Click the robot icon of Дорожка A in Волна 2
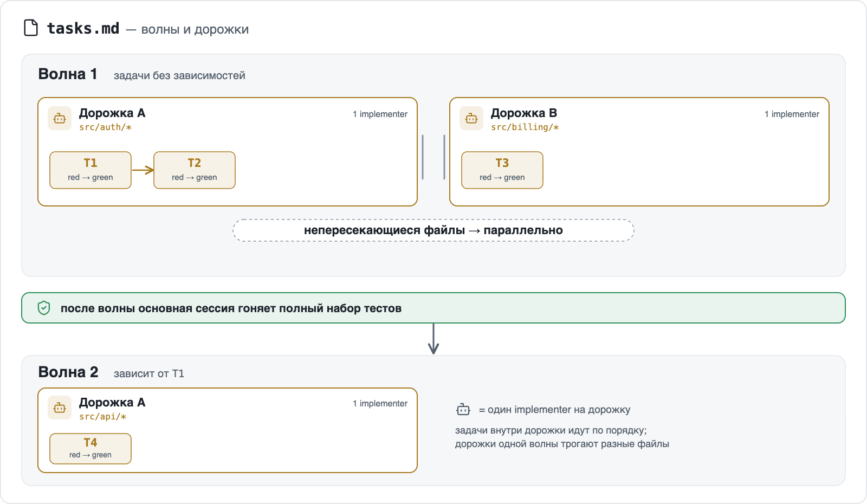Viewport: 867px width, 504px height. click(60, 408)
